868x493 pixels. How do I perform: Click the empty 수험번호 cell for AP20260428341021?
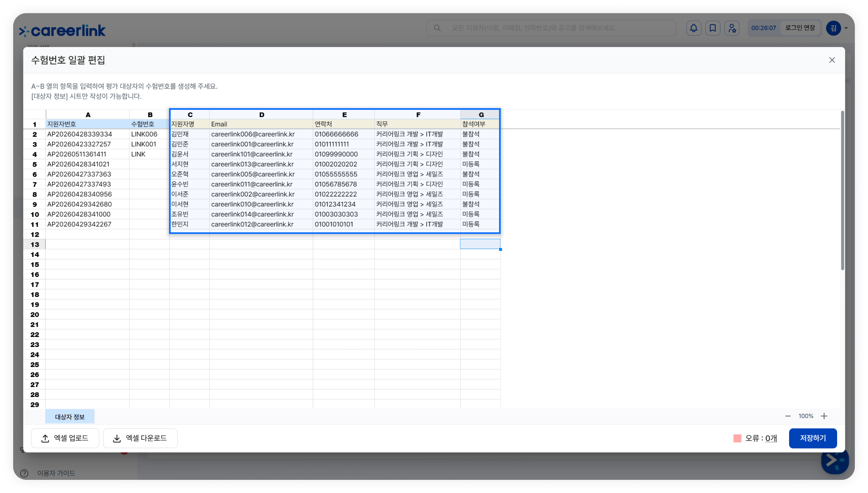(x=150, y=164)
